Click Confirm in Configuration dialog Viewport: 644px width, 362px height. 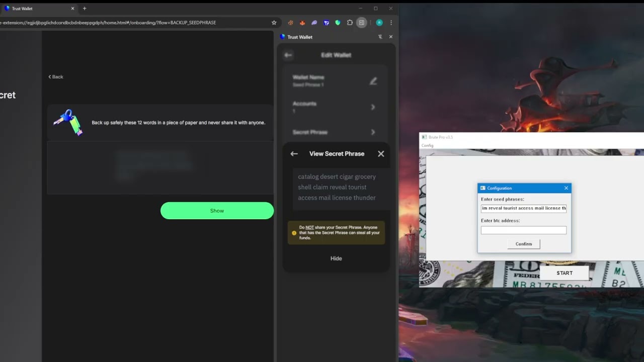click(x=523, y=244)
